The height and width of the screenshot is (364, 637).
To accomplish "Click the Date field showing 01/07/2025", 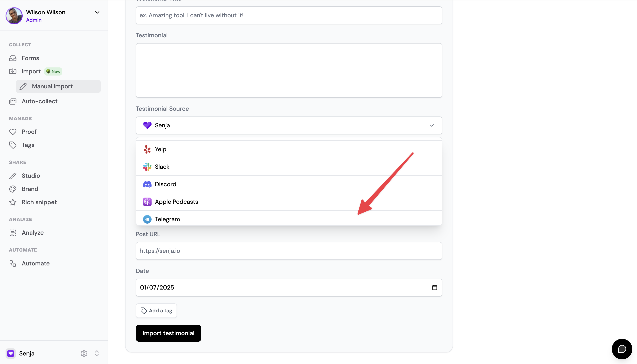I will click(289, 287).
